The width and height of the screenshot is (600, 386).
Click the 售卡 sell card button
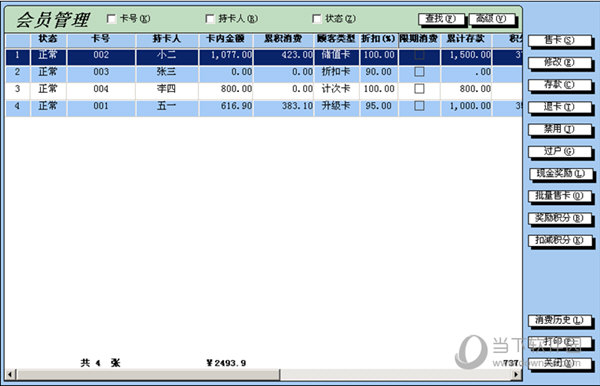click(560, 41)
